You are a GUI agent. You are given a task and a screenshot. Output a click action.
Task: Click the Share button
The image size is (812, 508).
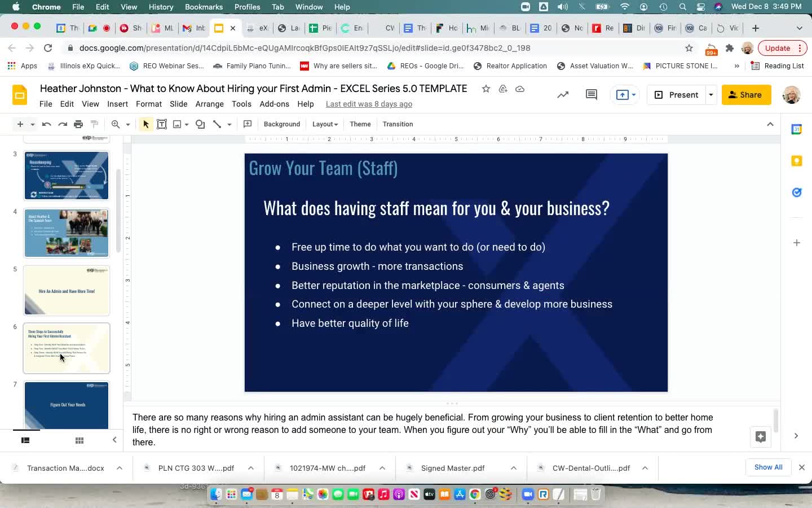(x=746, y=95)
